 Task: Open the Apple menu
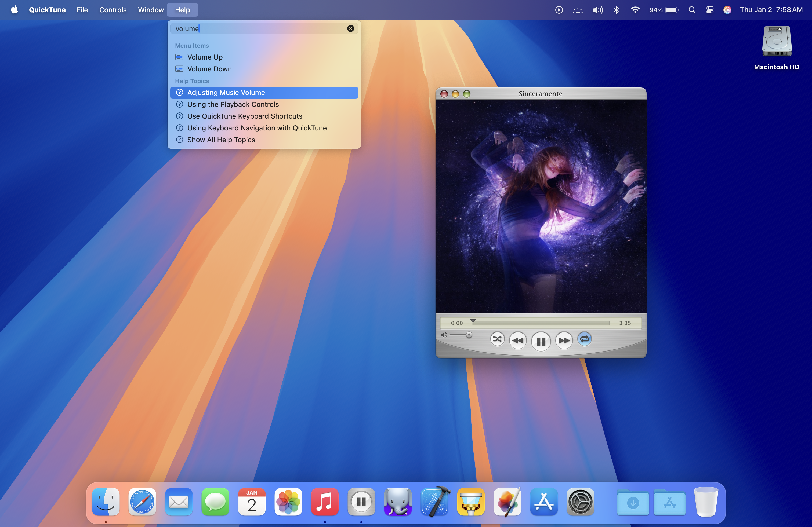pos(14,10)
